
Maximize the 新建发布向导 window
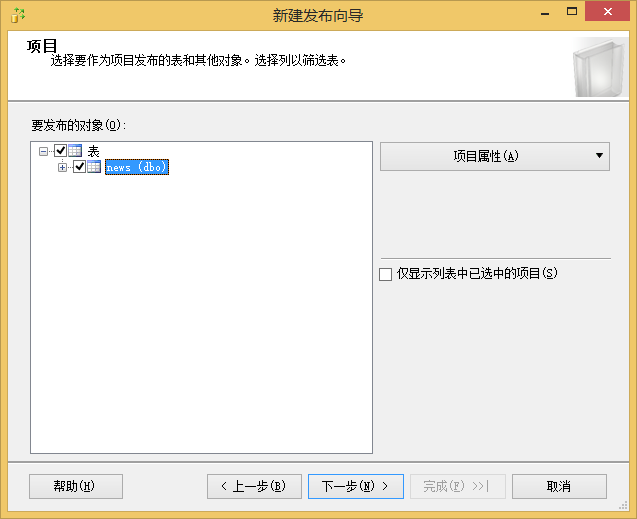[x=572, y=12]
